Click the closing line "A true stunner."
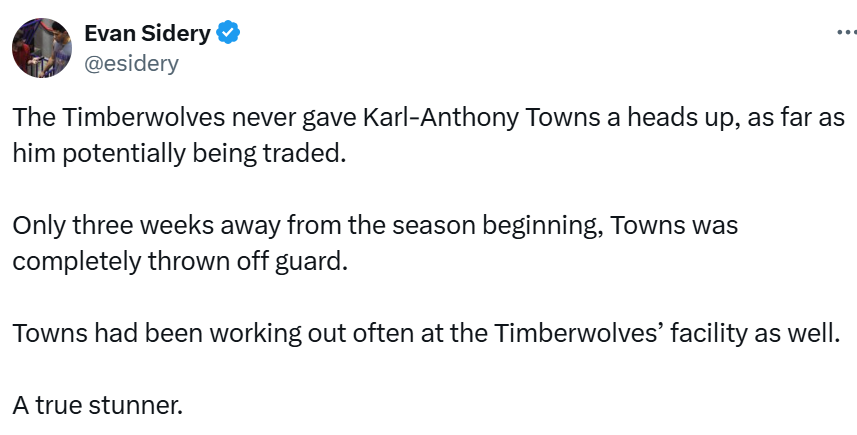Image resolution: width=857 pixels, height=435 pixels. 97,405
